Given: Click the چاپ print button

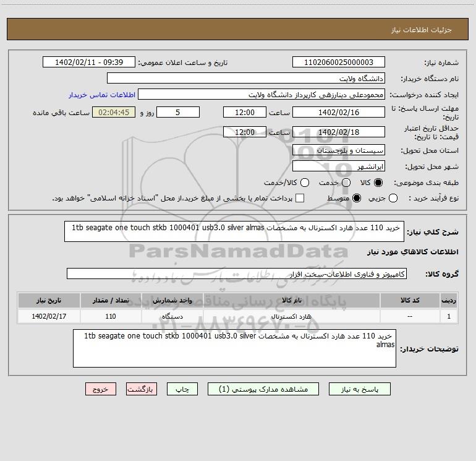Looking at the screenshot, I should coord(182,389).
